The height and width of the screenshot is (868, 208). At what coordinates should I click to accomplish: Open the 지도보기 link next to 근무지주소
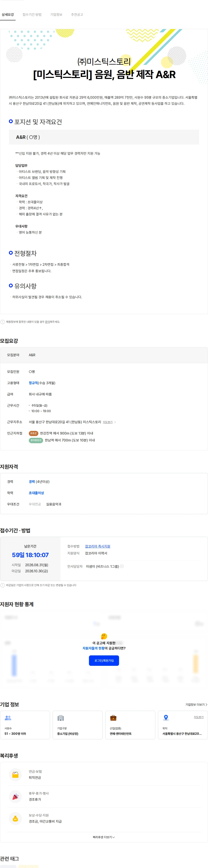(x=108, y=422)
